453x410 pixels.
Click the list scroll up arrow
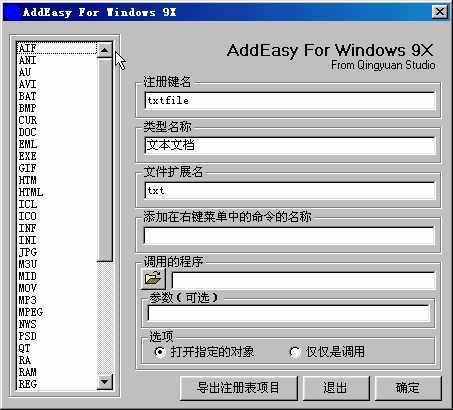105,50
